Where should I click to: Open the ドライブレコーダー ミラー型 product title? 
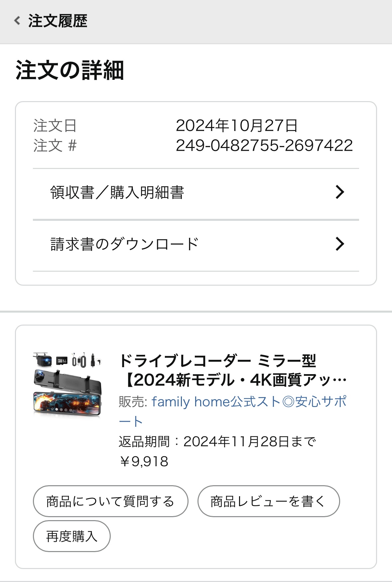233,370
